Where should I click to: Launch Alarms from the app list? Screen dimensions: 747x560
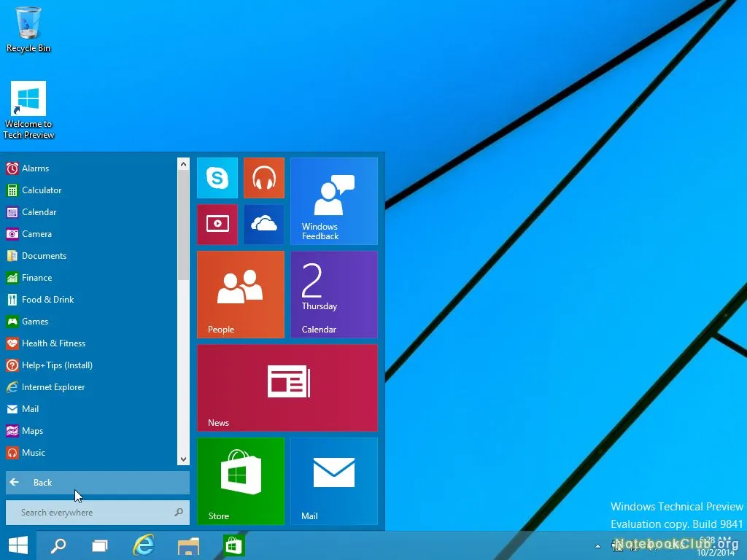click(90, 168)
